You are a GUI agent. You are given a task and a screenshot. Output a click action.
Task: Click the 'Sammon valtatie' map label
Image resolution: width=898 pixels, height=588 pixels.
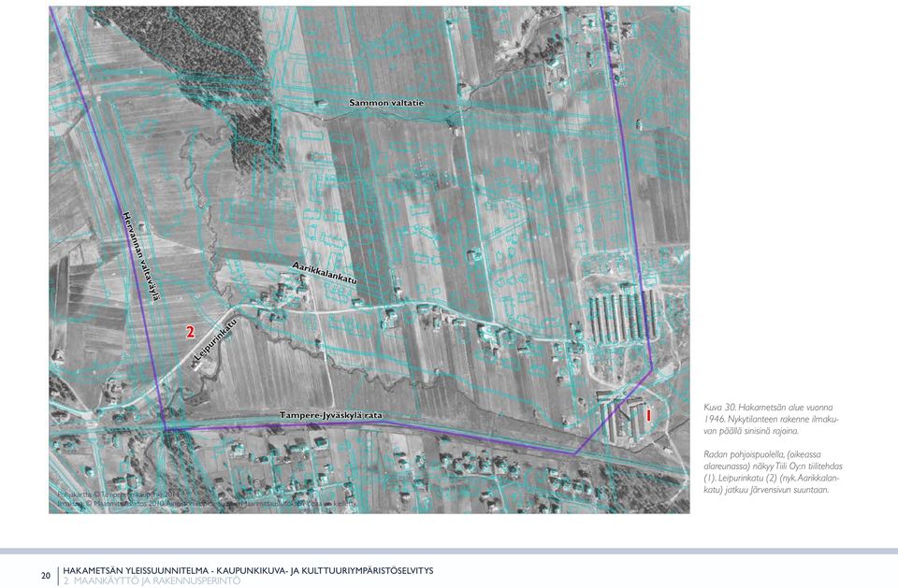pos(386,103)
